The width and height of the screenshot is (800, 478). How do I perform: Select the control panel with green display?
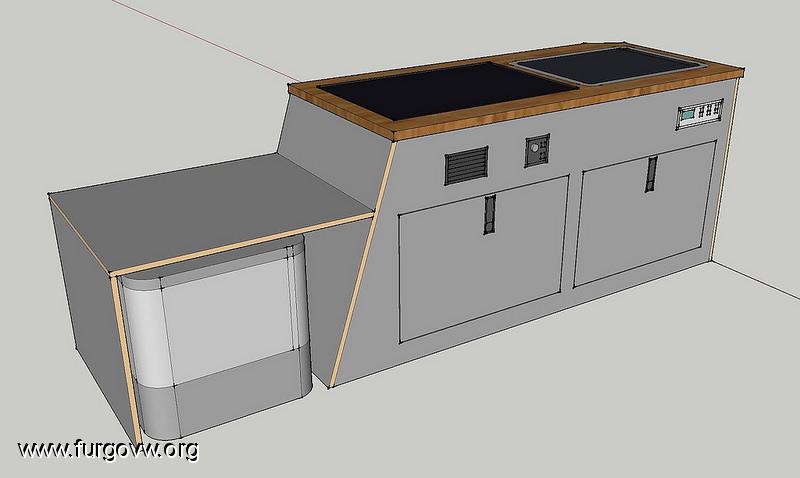click(700, 114)
